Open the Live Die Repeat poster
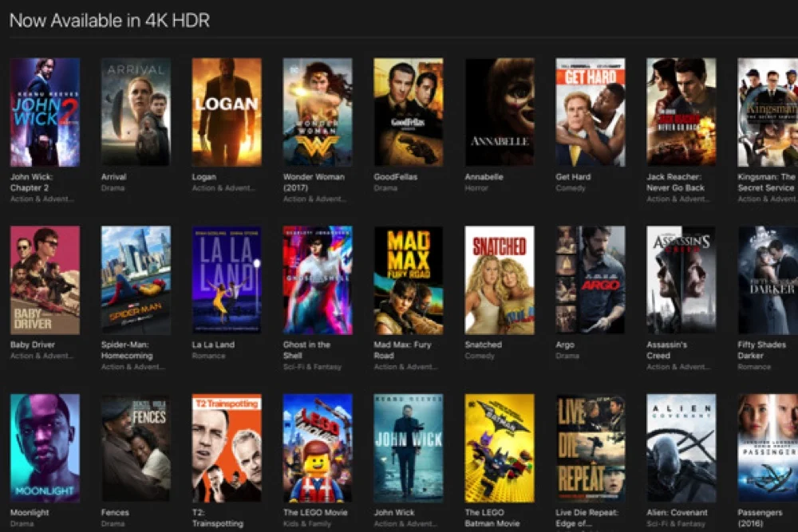 [591, 448]
